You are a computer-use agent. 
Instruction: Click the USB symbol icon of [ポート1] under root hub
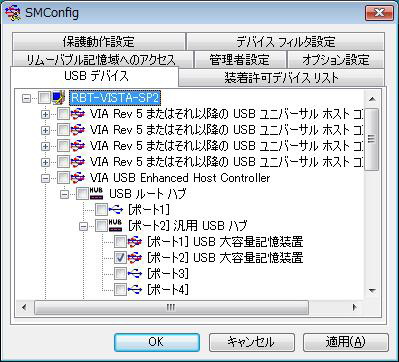tap(116, 210)
